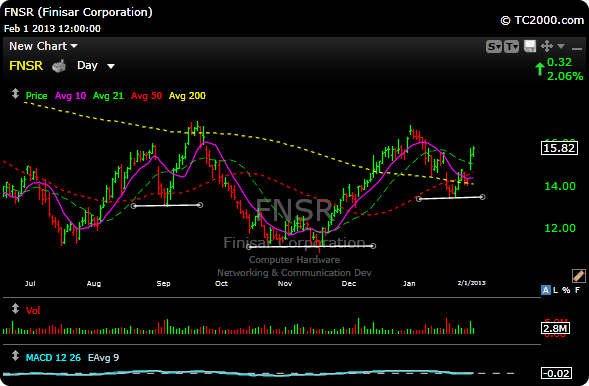Click the TC2000.com copyright link

542,20
